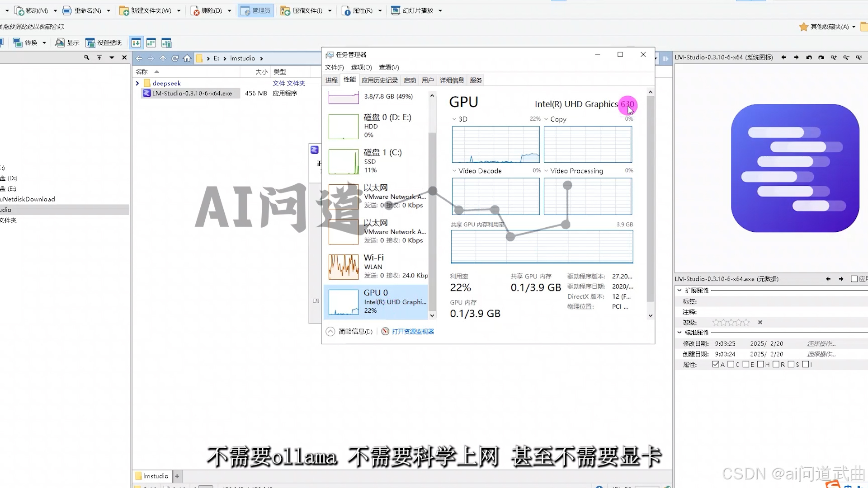Set rating with the third star
The width and height of the screenshot is (868, 488).
731,322
